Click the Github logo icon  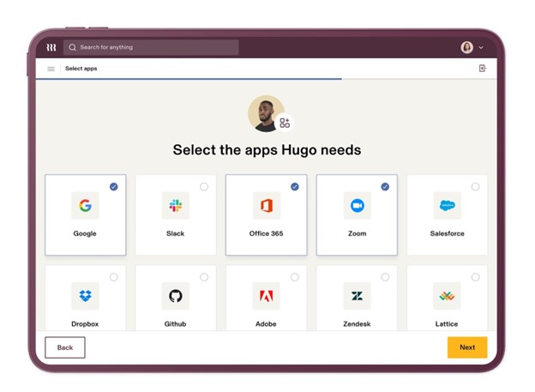tap(176, 296)
